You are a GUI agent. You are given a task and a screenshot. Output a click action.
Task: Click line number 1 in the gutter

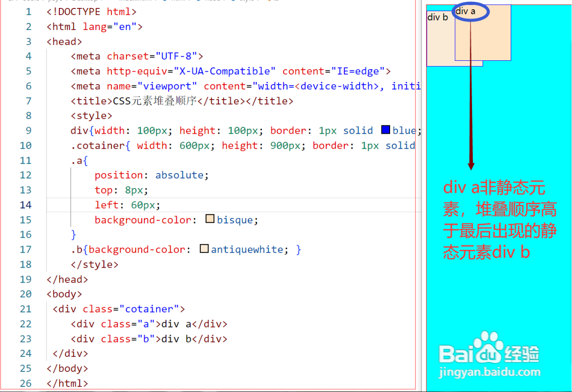[29, 12]
